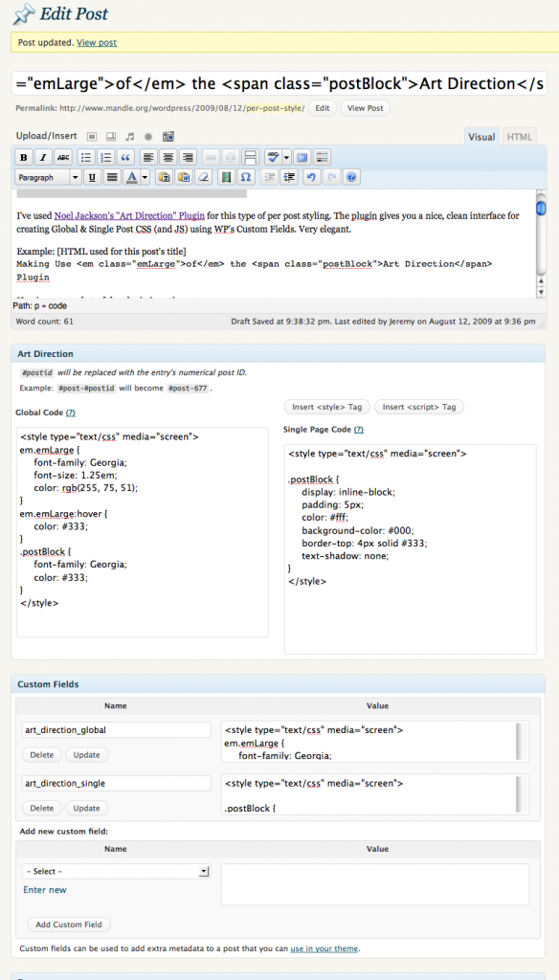The height and width of the screenshot is (980, 559).
Task: Click the art_direction_single name field
Action: pyautogui.click(x=117, y=783)
